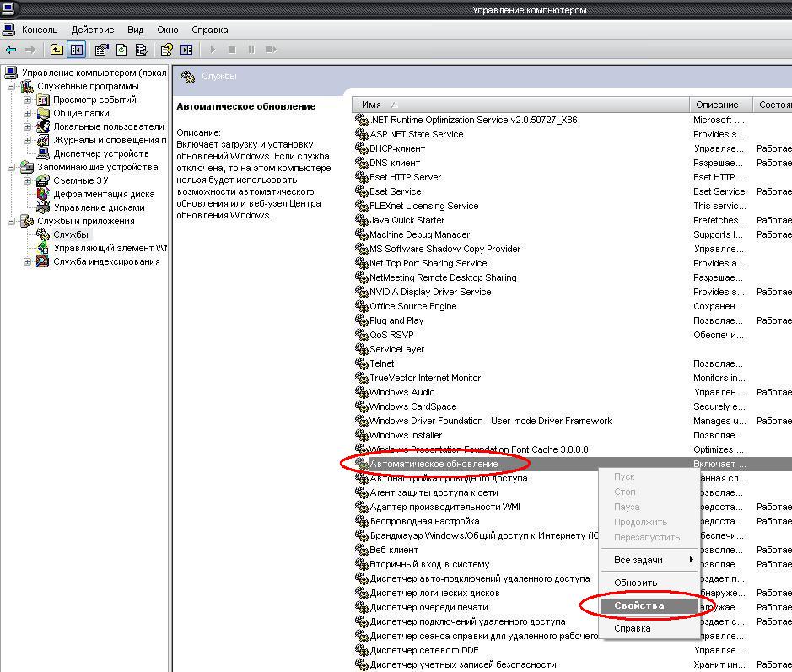
Task: Click the Stop service square icon
Action: coord(232,50)
